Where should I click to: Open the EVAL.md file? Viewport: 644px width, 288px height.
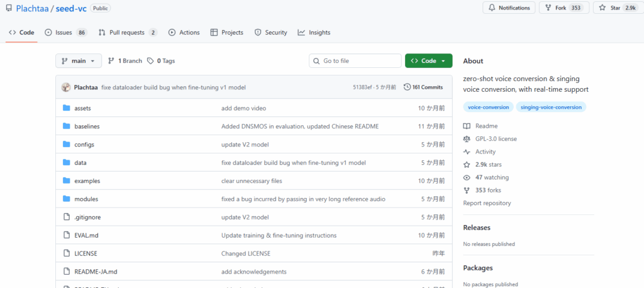point(86,235)
